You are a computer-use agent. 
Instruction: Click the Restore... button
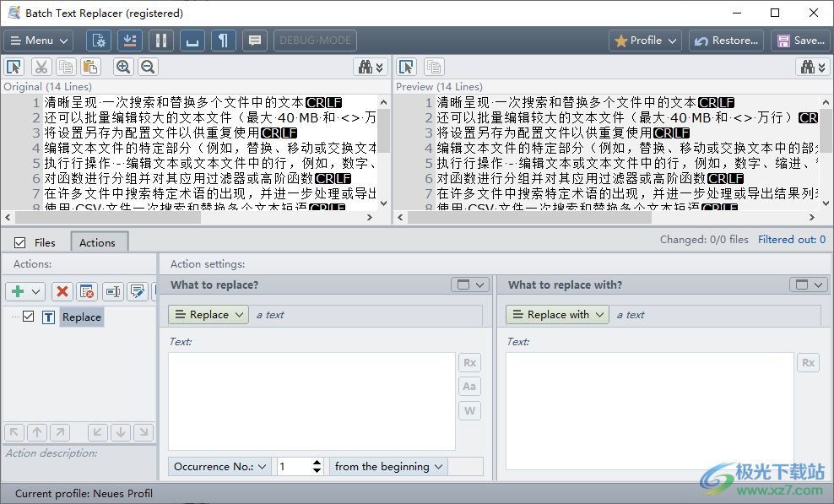727,41
